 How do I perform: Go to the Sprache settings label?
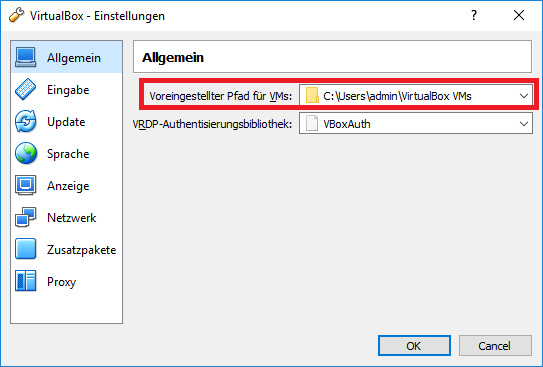pyautogui.click(x=68, y=154)
